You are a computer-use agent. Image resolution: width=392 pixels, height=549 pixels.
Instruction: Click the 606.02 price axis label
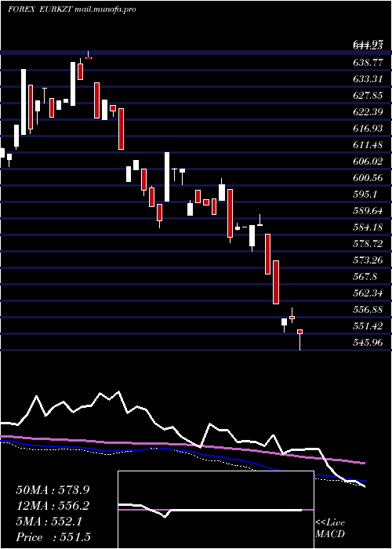pyautogui.click(x=367, y=162)
